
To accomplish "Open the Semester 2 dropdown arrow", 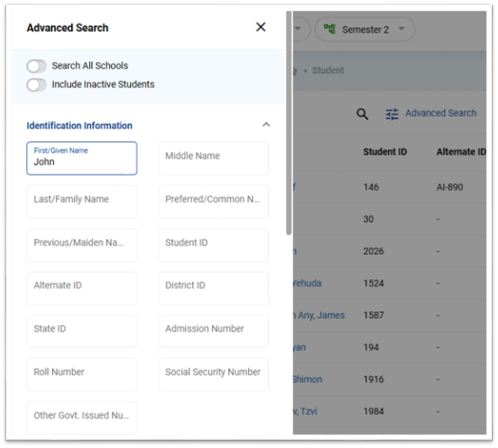I will [x=401, y=29].
